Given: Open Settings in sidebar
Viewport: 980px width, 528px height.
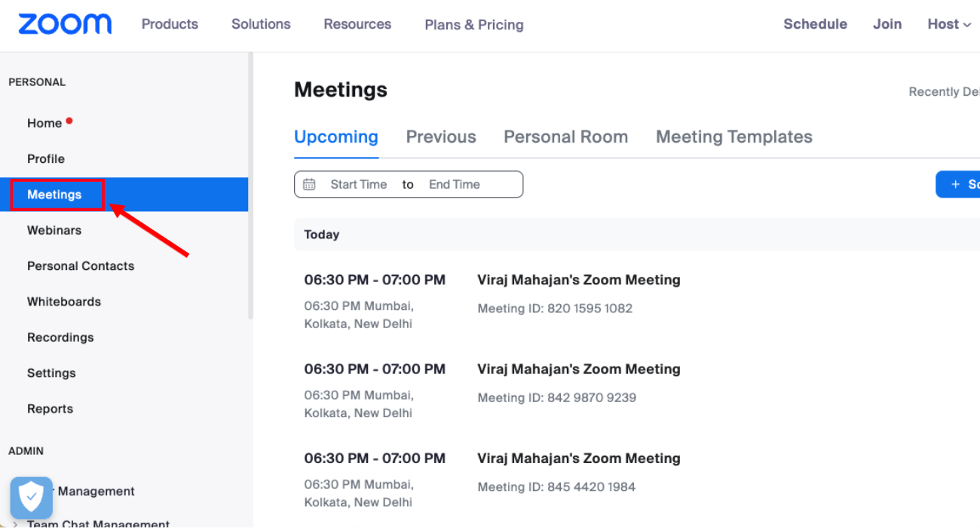Looking at the screenshot, I should pyautogui.click(x=51, y=373).
